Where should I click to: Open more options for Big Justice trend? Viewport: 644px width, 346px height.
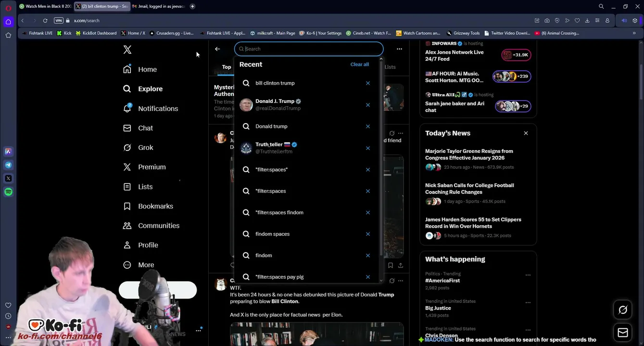tap(528, 303)
